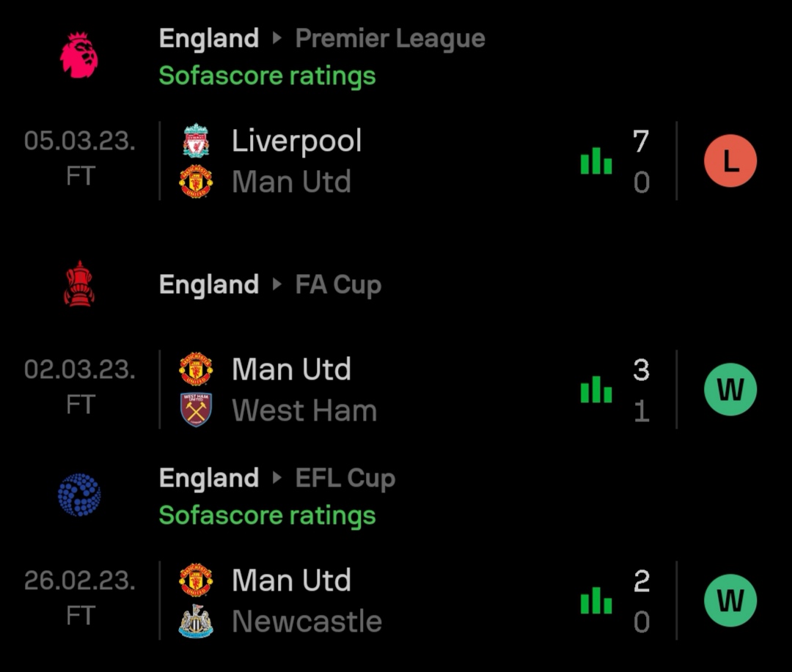Click the Liverpool club crest
The width and height of the screenshot is (792, 672).
click(x=196, y=141)
